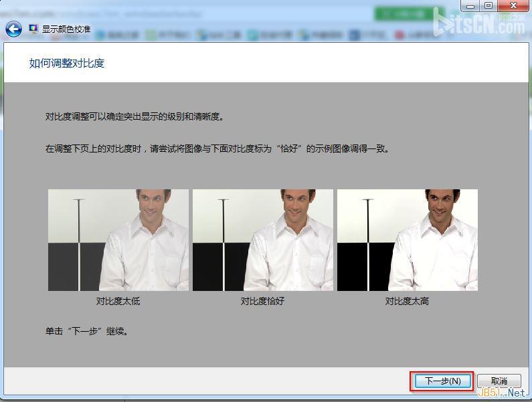Click the 对比度太低 caption
Image resolution: width=532 pixels, height=402 pixels.
(118, 301)
